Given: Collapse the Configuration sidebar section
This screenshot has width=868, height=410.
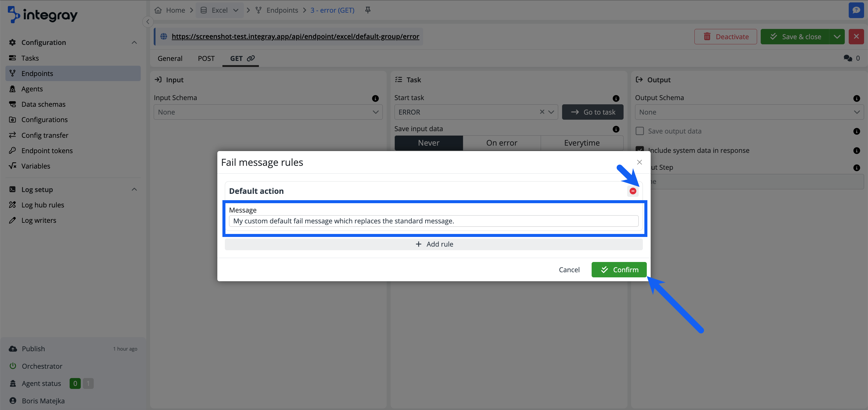Looking at the screenshot, I should [134, 43].
